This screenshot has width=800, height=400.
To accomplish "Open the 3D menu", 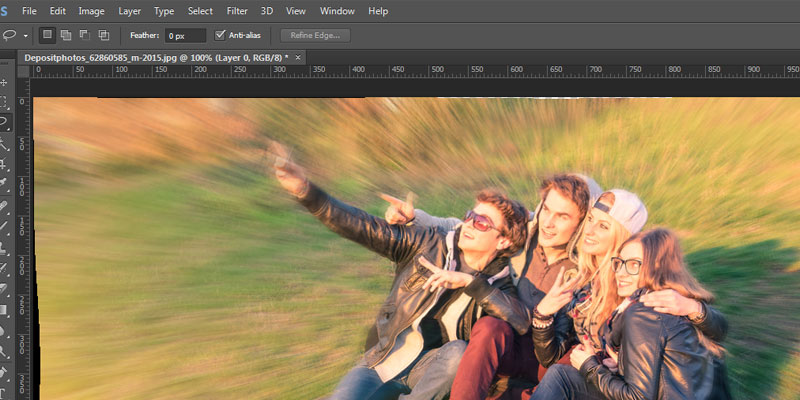I will pos(266,11).
